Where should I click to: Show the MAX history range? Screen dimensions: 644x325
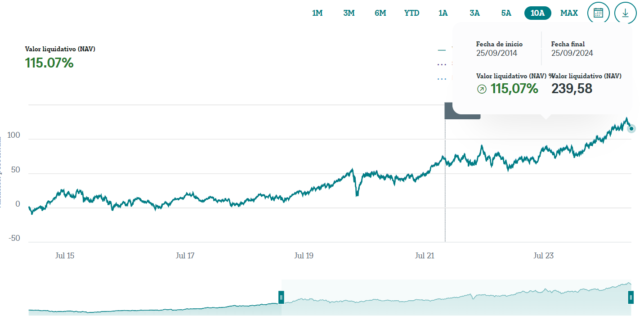[569, 13]
